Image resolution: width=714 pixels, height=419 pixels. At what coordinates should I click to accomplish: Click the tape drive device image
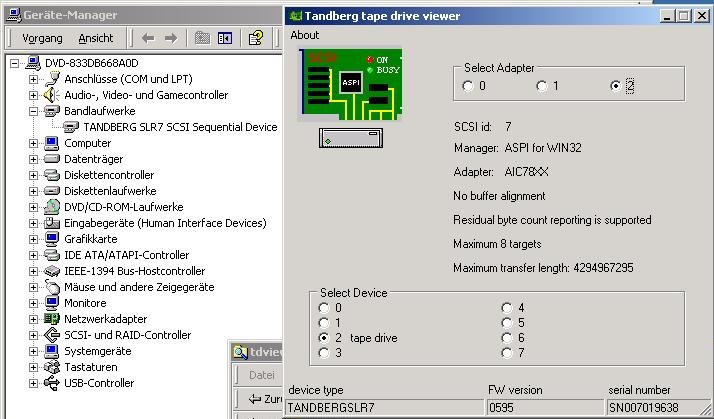pyautogui.click(x=351, y=138)
